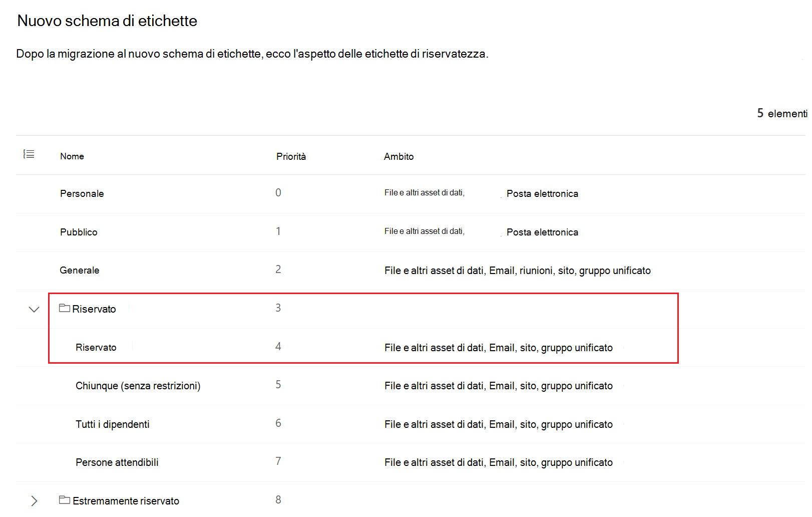Click the 5 elementi count text

[x=782, y=113]
